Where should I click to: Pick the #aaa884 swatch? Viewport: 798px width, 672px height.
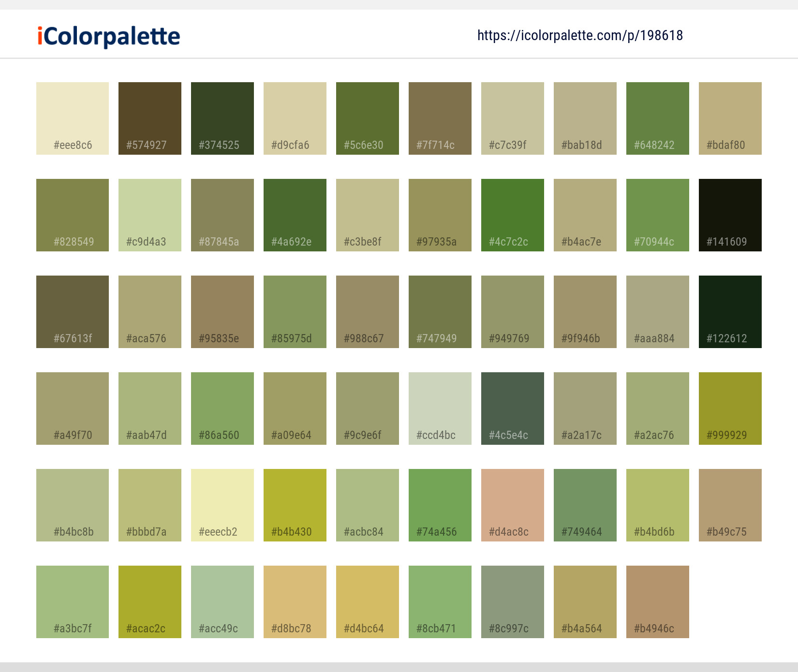[x=658, y=312]
